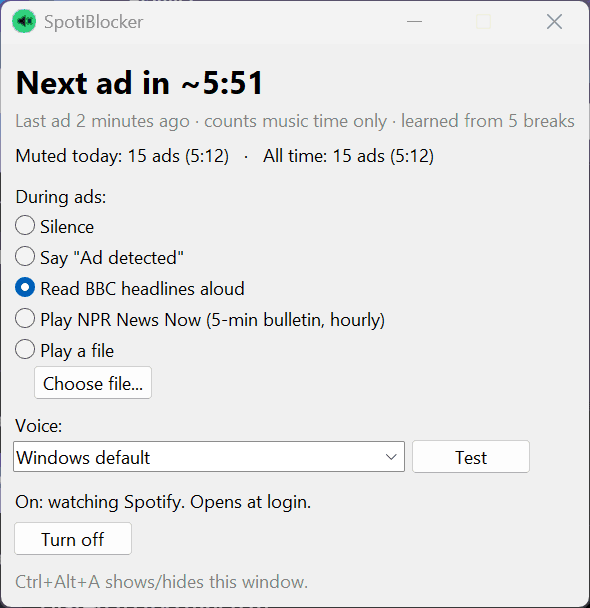Image resolution: width=590 pixels, height=608 pixels.
Task: Select the Play a file option
Action: (x=64, y=351)
